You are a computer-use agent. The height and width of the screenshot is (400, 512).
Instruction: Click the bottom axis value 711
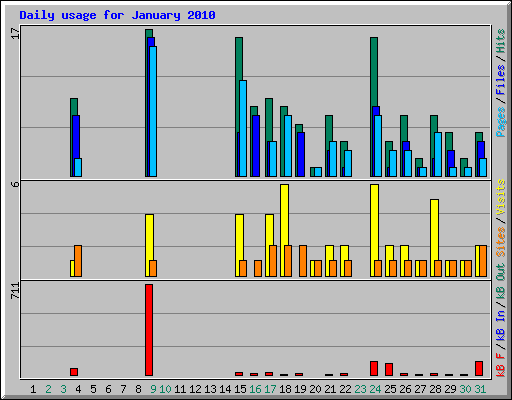[15, 290]
